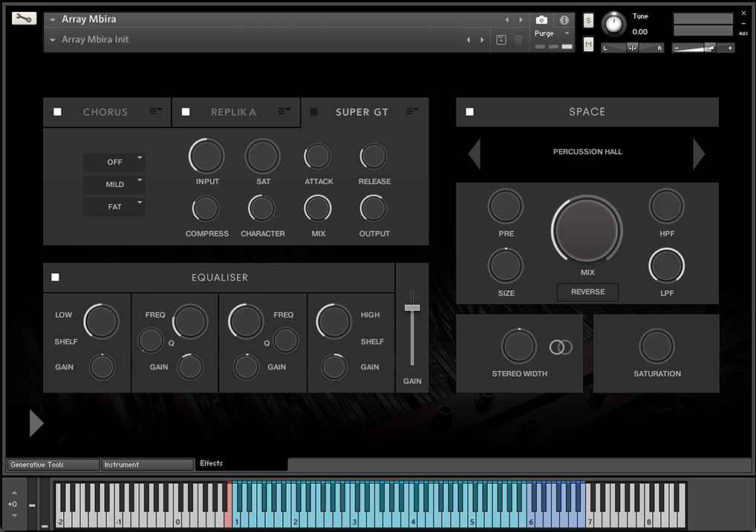Viewport: 756px width, 532px height.
Task: Click the stereo width link rings icon
Action: point(561,347)
